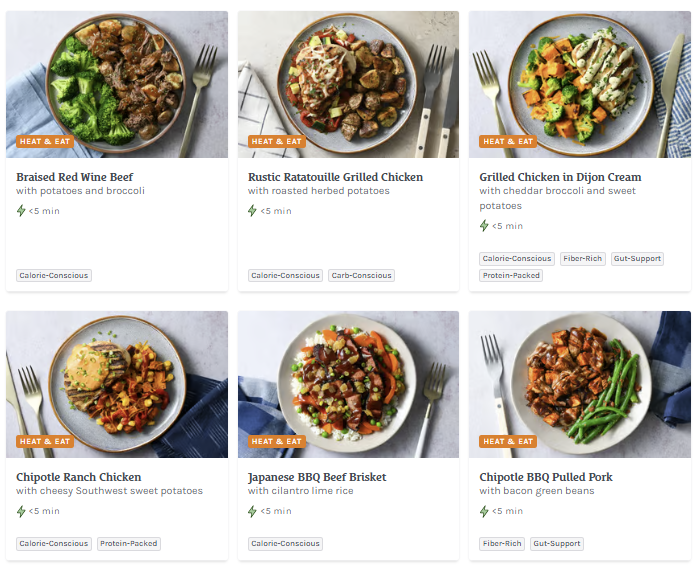Open the Japanese BBQ Beef Brisket photo

[x=348, y=383]
